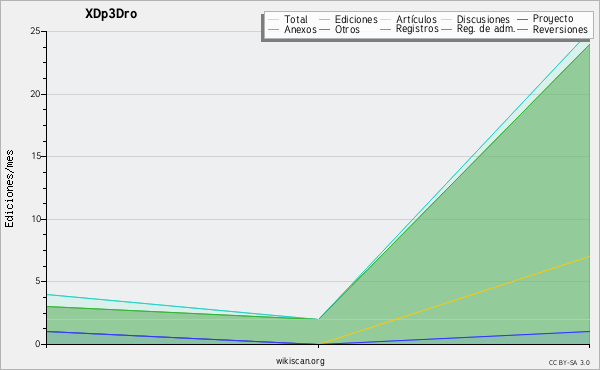Click the wikiscan.org text below chart
The width and height of the screenshot is (600, 370).
tap(300, 361)
